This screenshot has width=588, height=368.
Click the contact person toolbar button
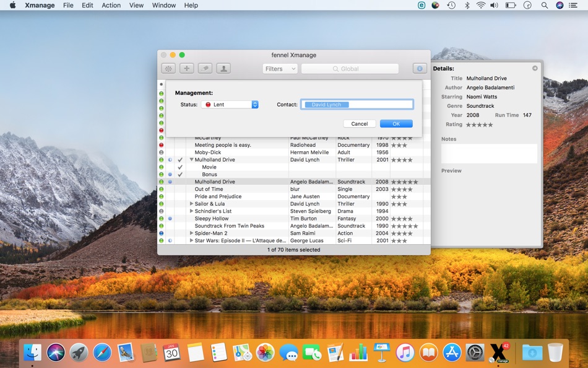coord(223,69)
